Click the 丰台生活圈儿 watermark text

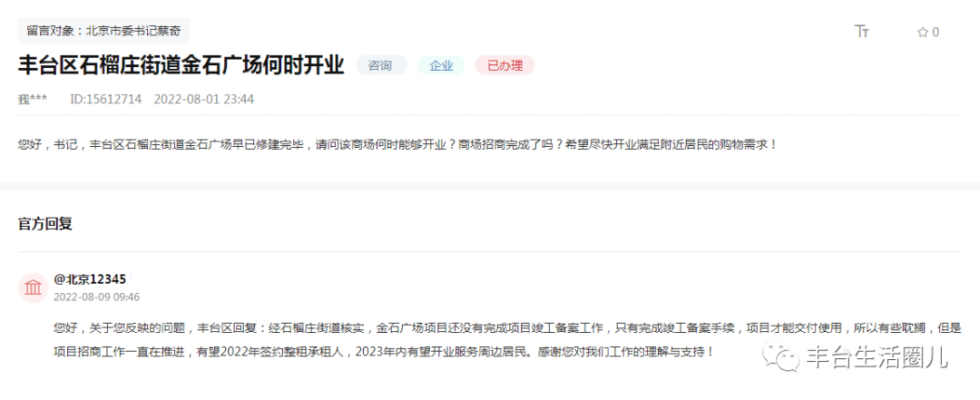tap(877, 356)
